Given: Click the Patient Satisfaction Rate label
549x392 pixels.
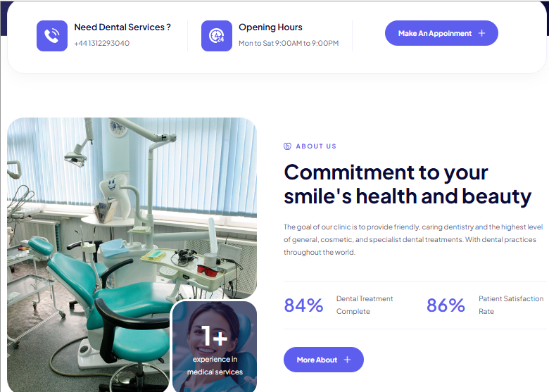Looking at the screenshot, I should click(511, 305).
